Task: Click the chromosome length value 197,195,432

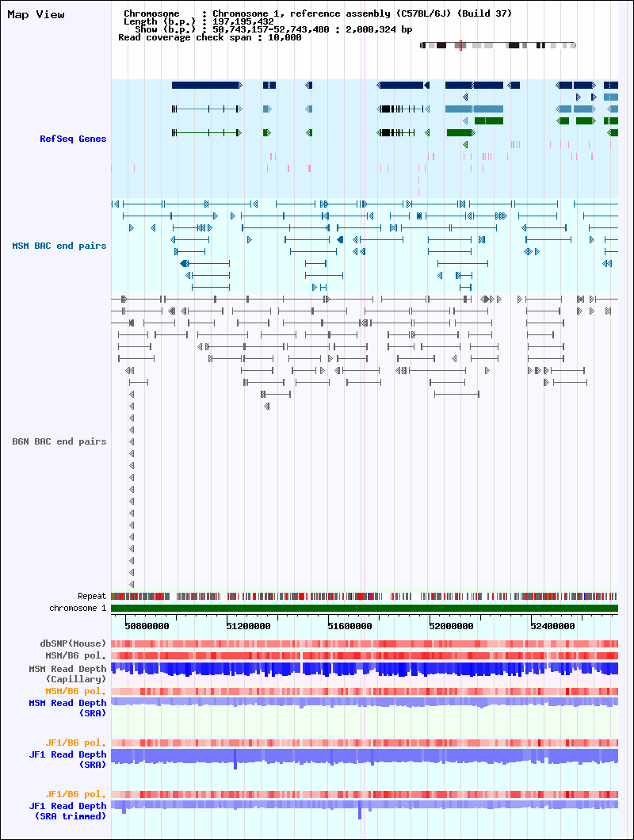Action: (x=243, y=21)
